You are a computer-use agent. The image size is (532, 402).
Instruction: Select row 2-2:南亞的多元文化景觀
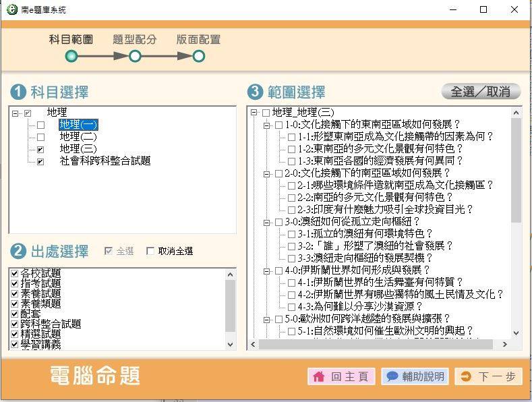(x=376, y=197)
